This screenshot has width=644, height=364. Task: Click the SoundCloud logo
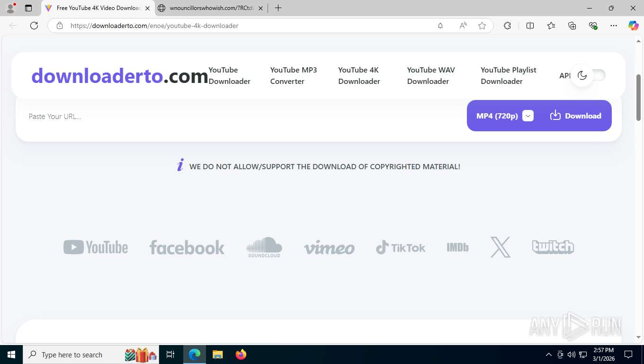(264, 247)
